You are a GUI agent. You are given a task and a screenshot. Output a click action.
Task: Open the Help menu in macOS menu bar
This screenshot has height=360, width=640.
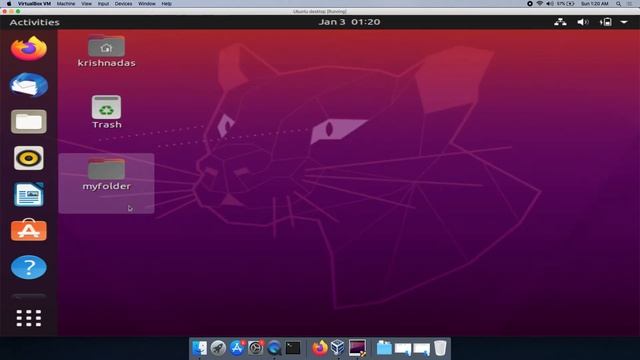(167, 4)
